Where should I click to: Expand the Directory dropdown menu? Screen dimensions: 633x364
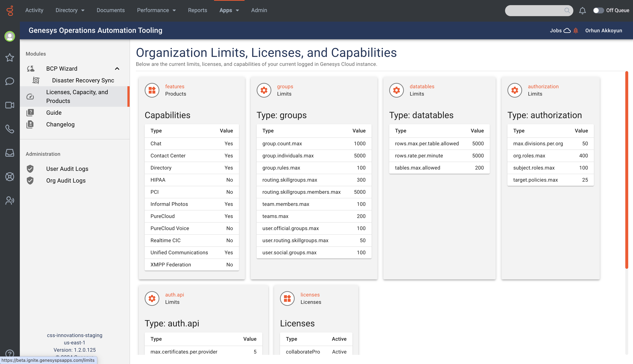(70, 10)
